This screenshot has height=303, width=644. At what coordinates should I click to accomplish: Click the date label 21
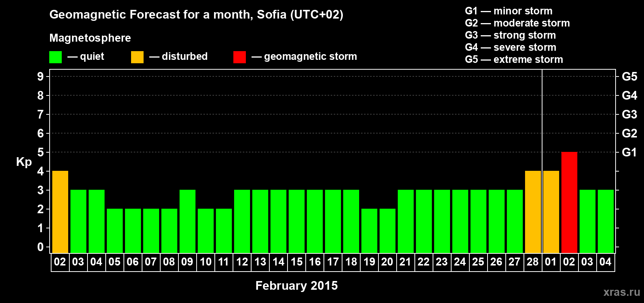tap(405, 262)
